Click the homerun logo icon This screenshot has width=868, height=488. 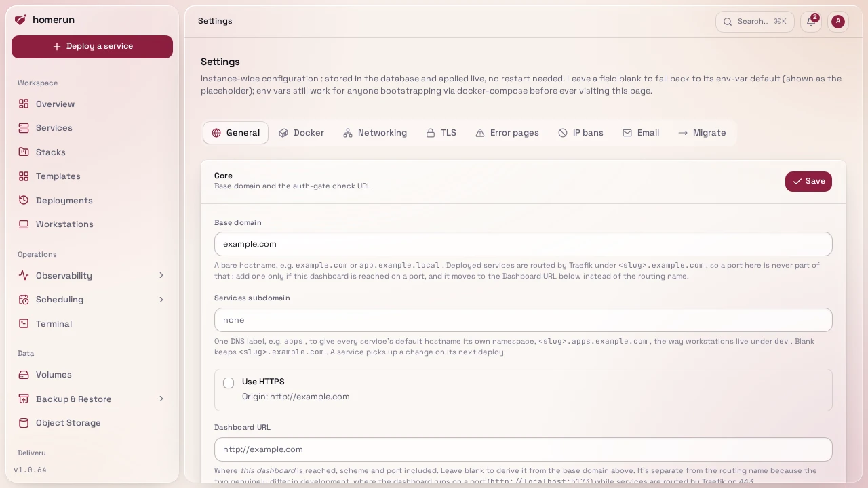click(21, 20)
